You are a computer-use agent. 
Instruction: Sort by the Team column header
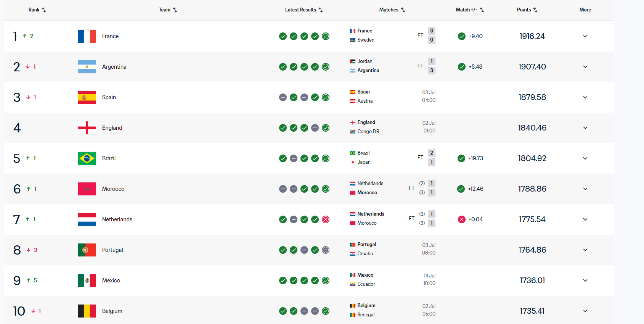[168, 10]
